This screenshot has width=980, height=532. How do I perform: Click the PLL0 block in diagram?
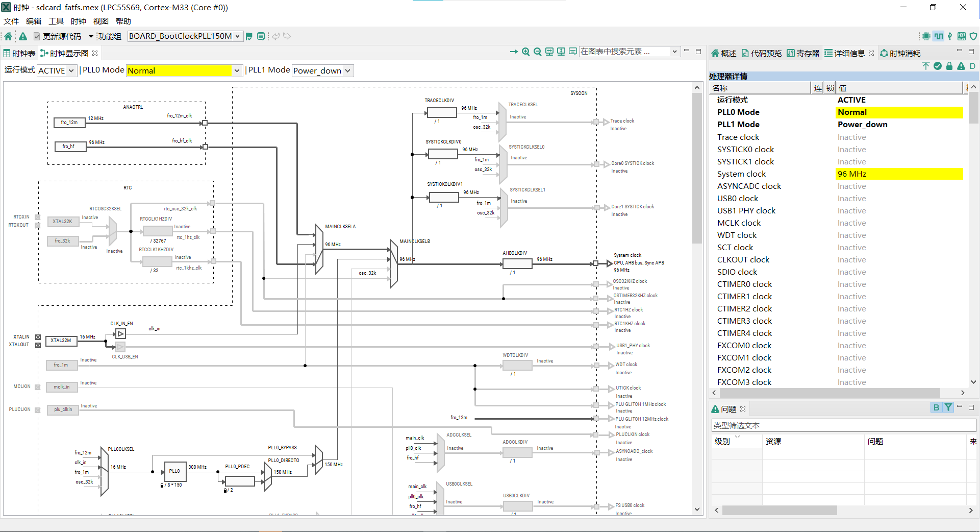click(x=175, y=471)
